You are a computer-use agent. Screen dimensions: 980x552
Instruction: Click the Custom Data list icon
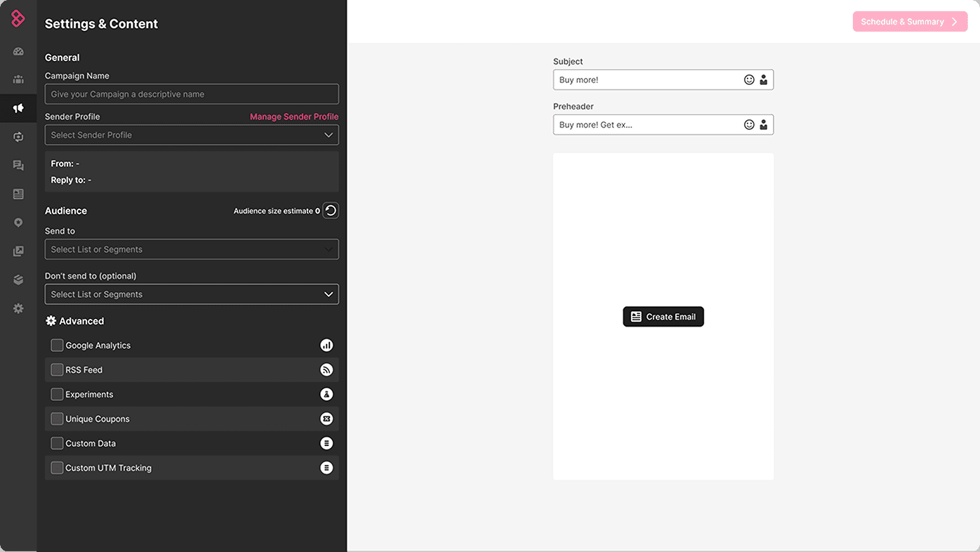coord(326,443)
